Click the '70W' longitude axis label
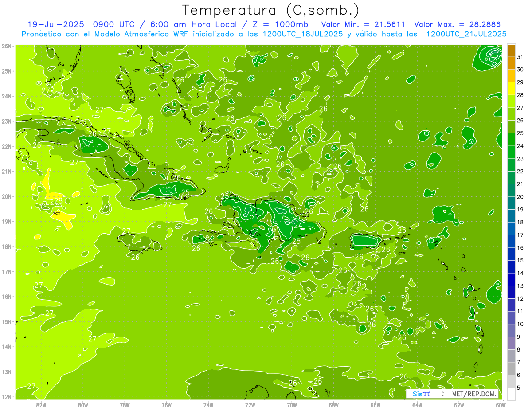 (292, 405)
